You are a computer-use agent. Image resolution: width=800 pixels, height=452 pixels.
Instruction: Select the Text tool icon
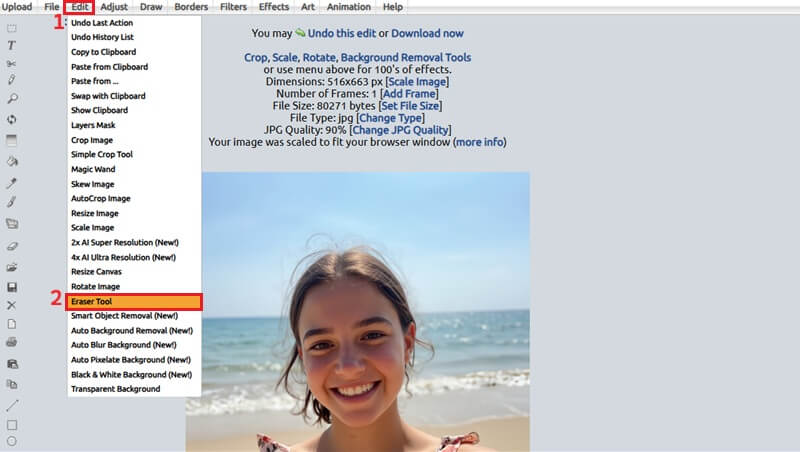12,45
